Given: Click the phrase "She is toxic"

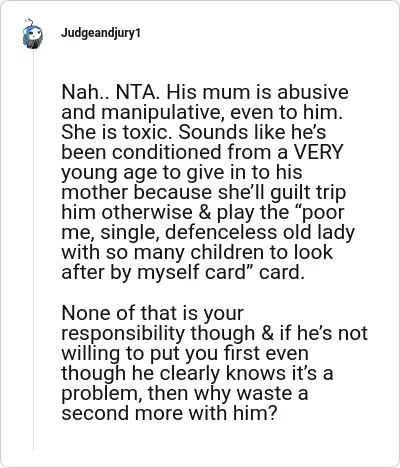Looking at the screenshot, I should [117, 132].
